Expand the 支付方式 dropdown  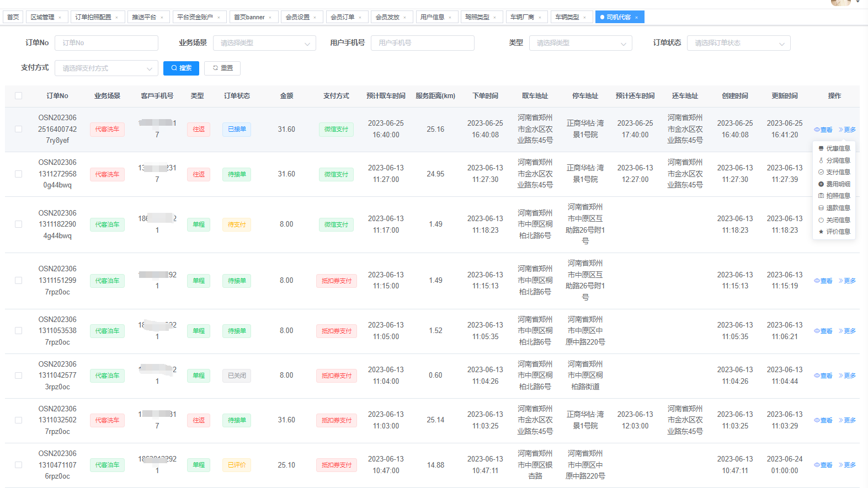106,68
